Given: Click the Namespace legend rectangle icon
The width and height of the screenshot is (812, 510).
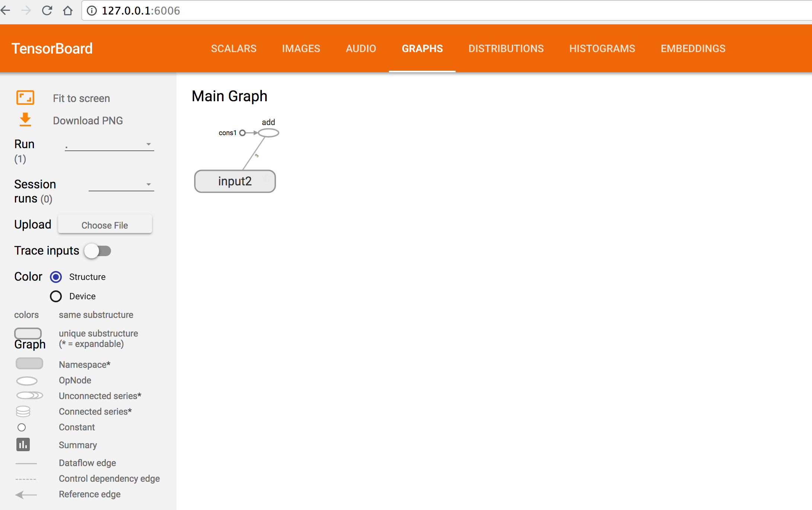Looking at the screenshot, I should (x=29, y=363).
